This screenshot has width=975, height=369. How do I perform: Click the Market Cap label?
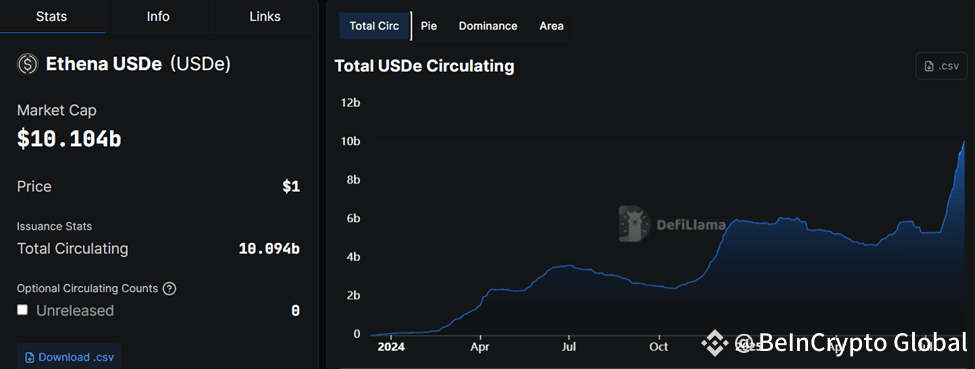coord(57,111)
